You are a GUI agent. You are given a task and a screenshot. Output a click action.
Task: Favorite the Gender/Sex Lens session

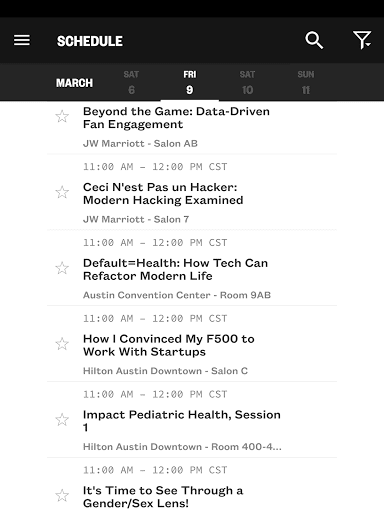(62, 496)
